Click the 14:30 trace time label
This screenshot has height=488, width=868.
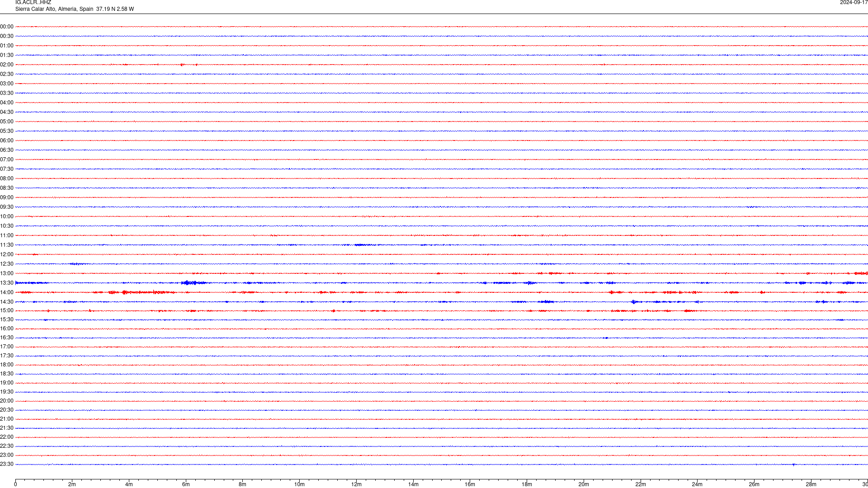pos(7,302)
